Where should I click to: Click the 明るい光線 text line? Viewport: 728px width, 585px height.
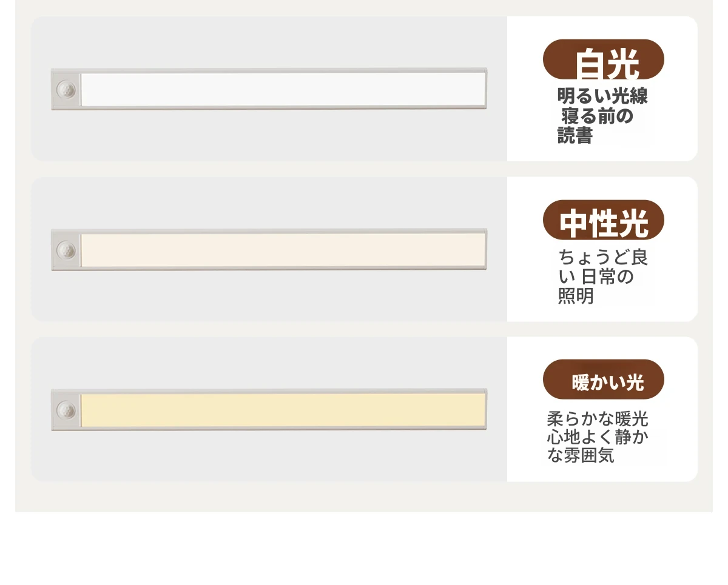click(603, 96)
